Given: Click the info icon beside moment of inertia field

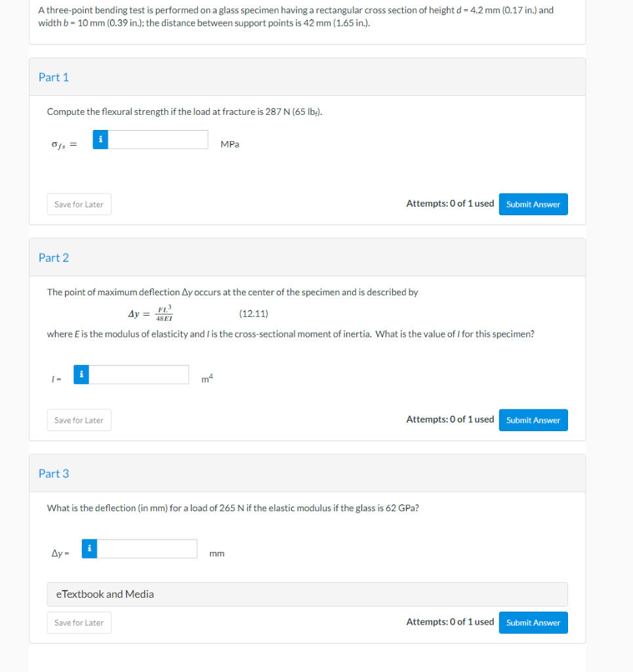Looking at the screenshot, I should pyautogui.click(x=81, y=375).
